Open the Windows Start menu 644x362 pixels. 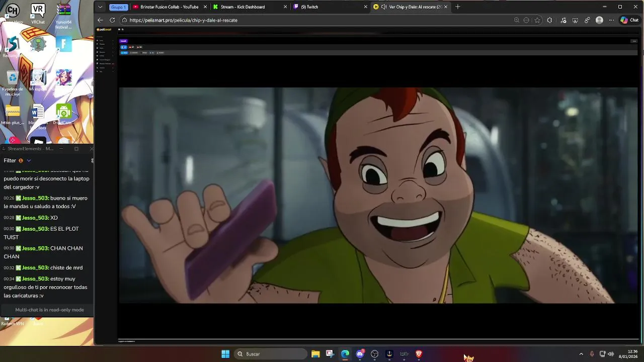[x=225, y=354]
